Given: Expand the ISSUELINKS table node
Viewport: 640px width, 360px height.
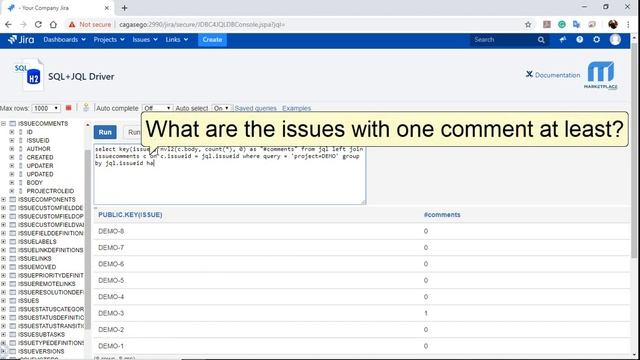Looking at the screenshot, I should pos(4,258).
